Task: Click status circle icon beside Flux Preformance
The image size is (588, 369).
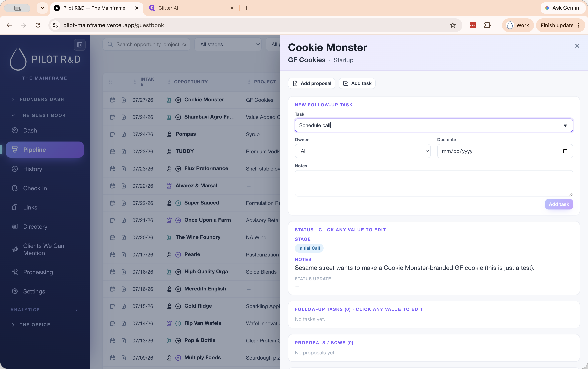Action: (178, 169)
